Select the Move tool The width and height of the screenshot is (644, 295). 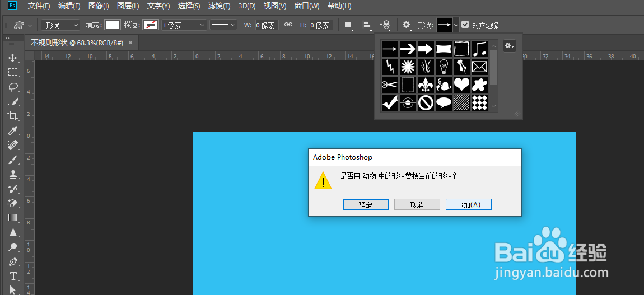pyautogui.click(x=13, y=58)
